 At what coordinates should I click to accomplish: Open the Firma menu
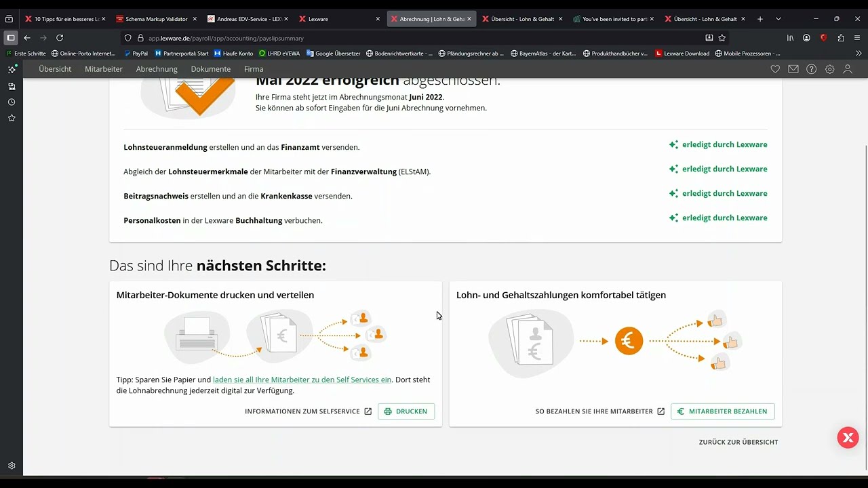254,69
